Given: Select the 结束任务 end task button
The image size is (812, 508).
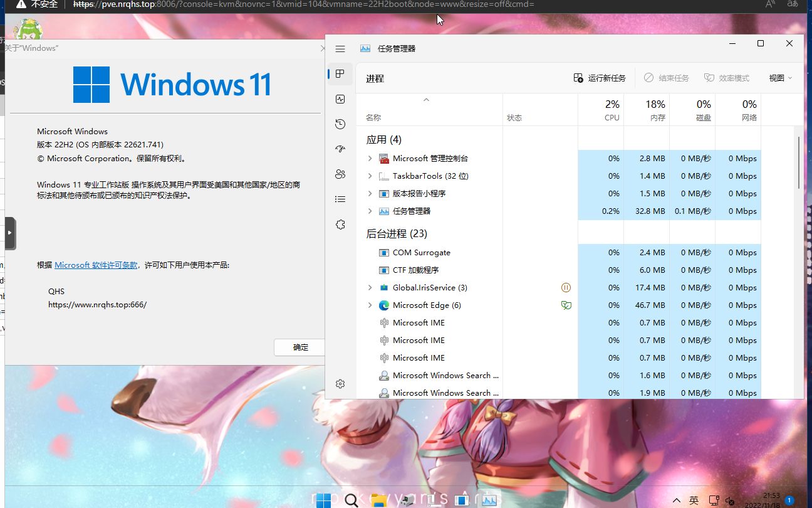Looking at the screenshot, I should pos(666,77).
